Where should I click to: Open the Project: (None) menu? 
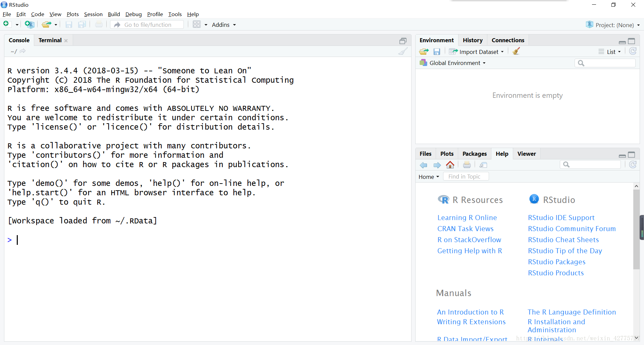point(613,25)
